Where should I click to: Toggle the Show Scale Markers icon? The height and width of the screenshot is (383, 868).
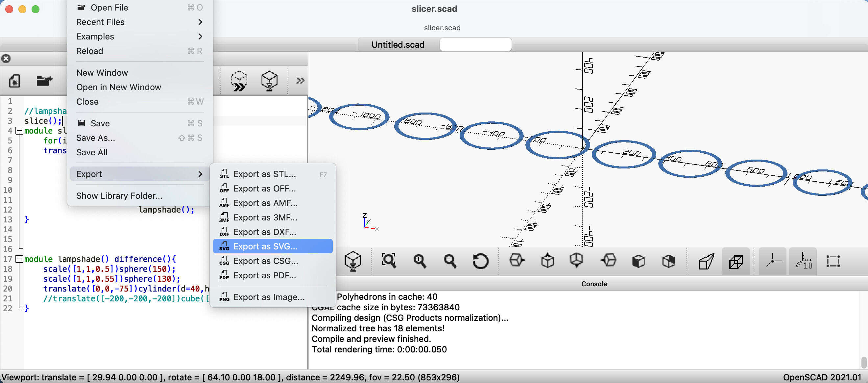pos(803,261)
